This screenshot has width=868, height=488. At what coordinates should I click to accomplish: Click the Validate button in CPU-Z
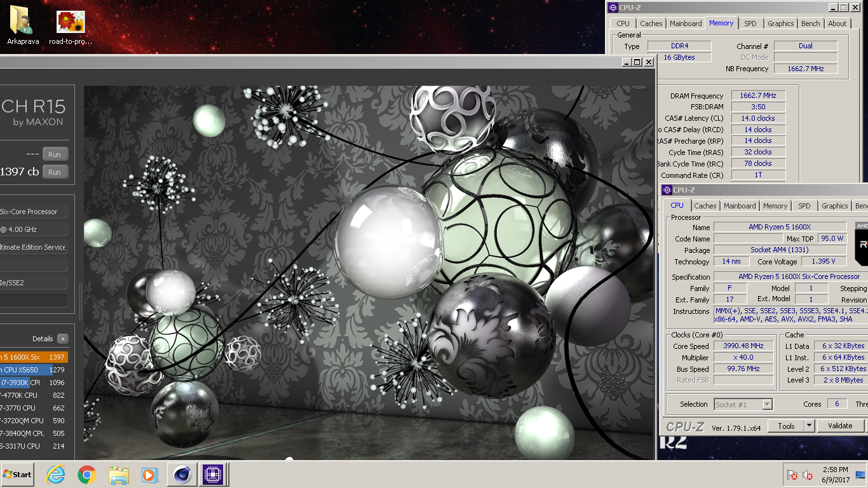(840, 426)
